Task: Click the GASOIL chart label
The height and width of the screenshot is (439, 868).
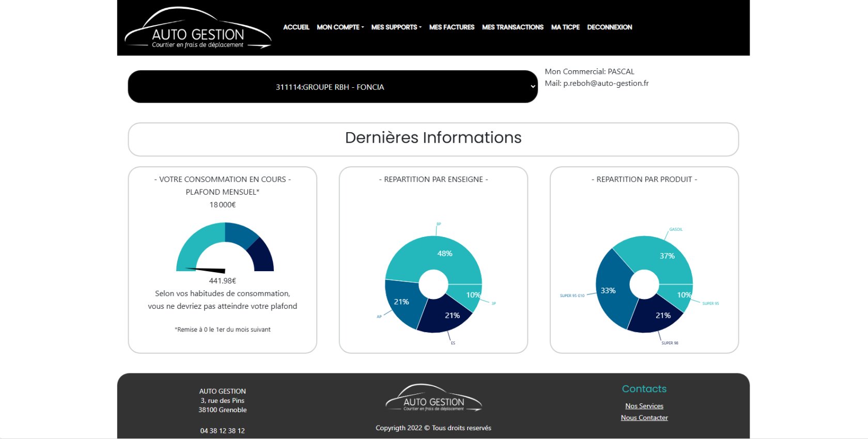Action: [x=676, y=229]
